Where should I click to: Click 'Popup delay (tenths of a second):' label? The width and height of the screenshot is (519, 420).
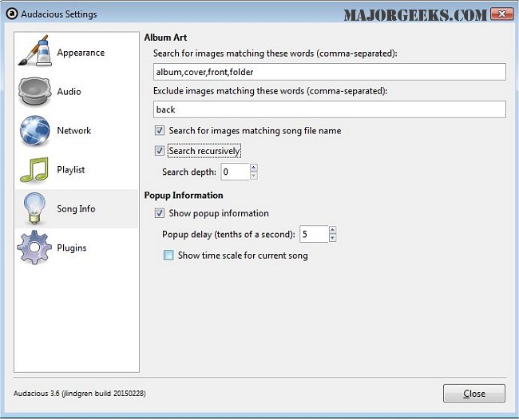228,234
